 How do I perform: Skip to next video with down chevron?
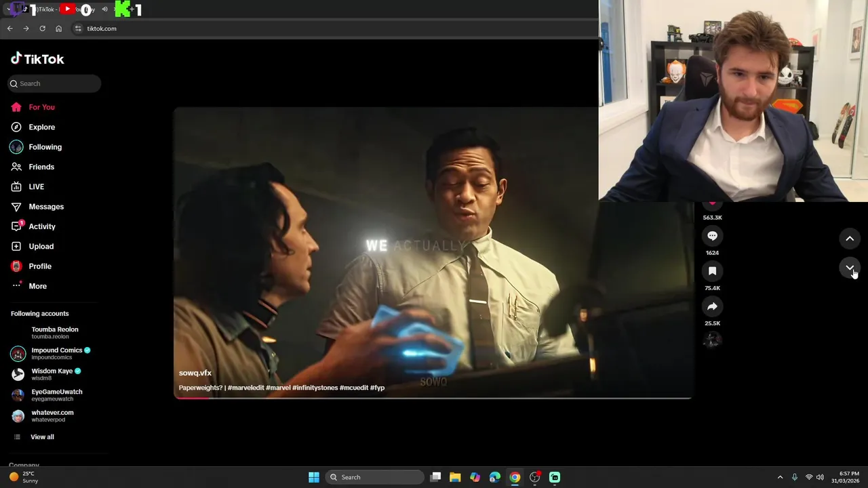(850, 268)
